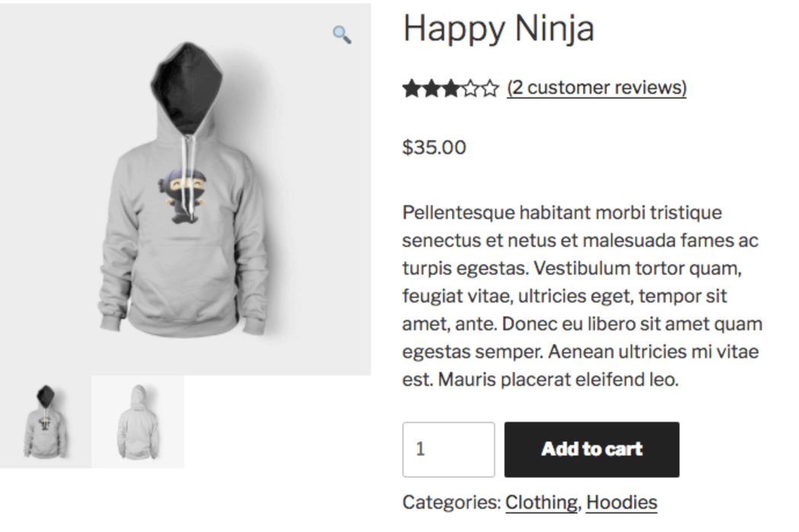The image size is (799, 532).
Task: Click inside the quantity input field
Action: coord(448,449)
